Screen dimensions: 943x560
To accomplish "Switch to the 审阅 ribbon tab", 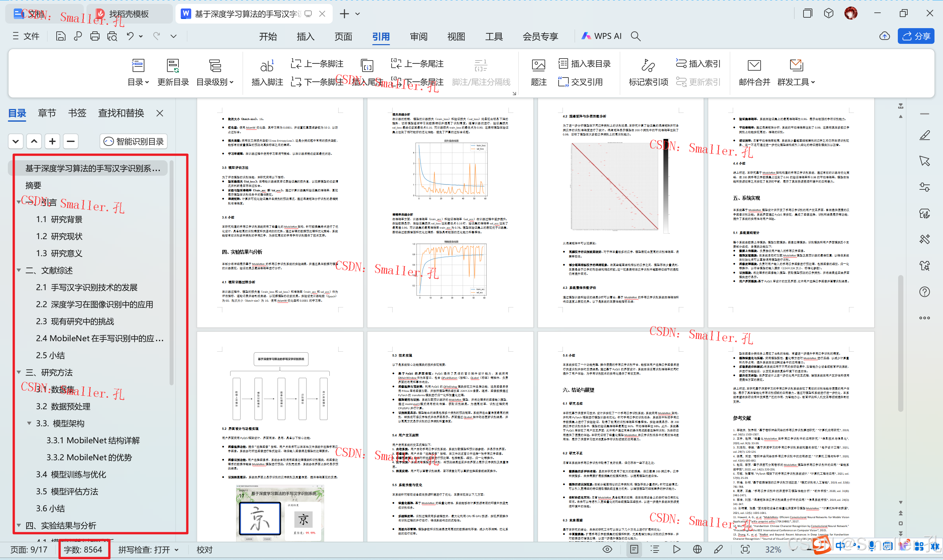I will 418,36.
